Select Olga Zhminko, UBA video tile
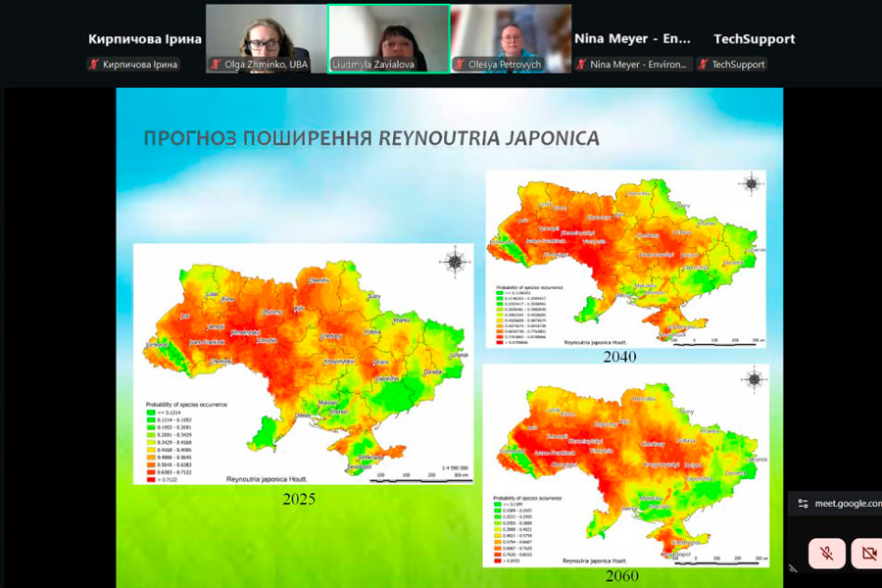This screenshot has height=588, width=882. pos(266,39)
